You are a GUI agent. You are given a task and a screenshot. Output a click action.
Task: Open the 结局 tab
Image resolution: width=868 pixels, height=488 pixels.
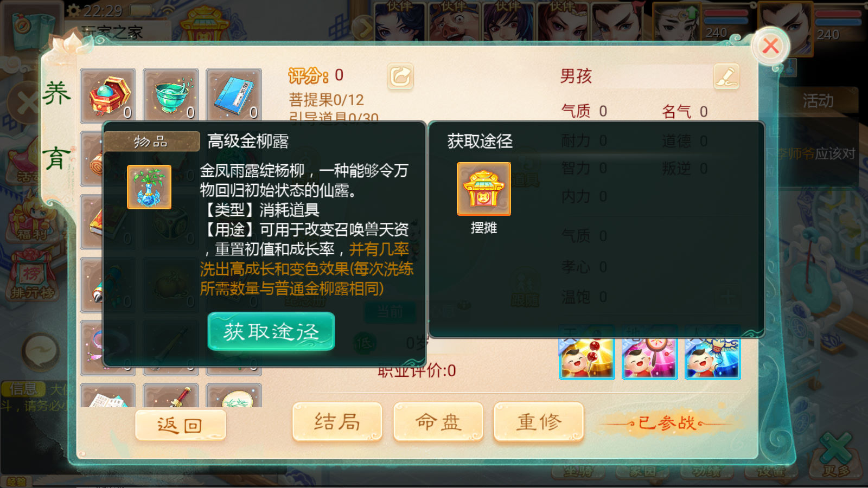pos(337,422)
